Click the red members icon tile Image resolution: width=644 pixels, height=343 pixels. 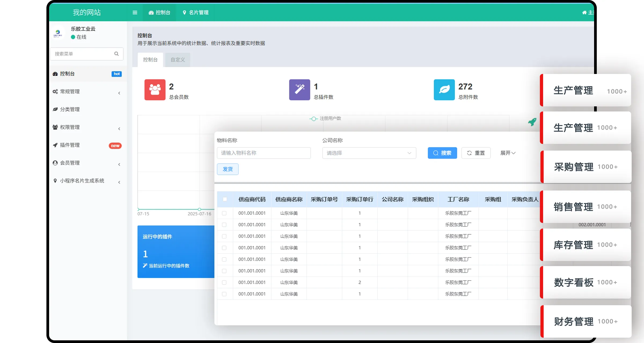click(x=155, y=90)
